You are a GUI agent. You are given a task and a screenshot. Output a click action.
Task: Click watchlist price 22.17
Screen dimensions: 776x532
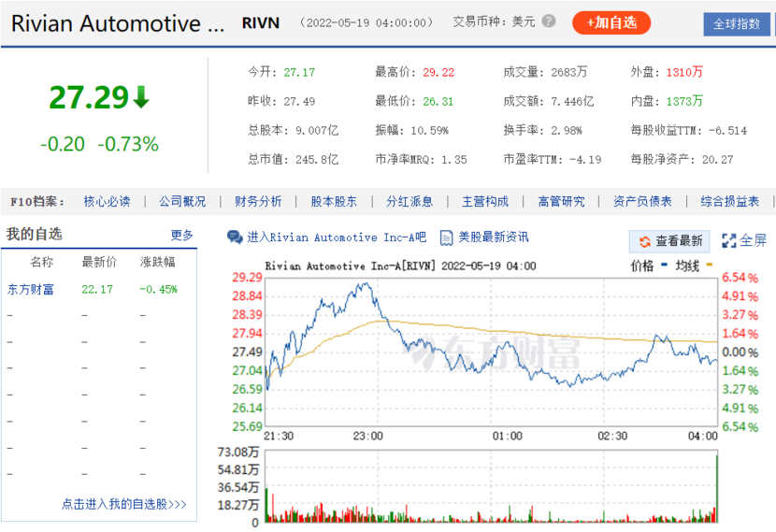click(x=97, y=290)
